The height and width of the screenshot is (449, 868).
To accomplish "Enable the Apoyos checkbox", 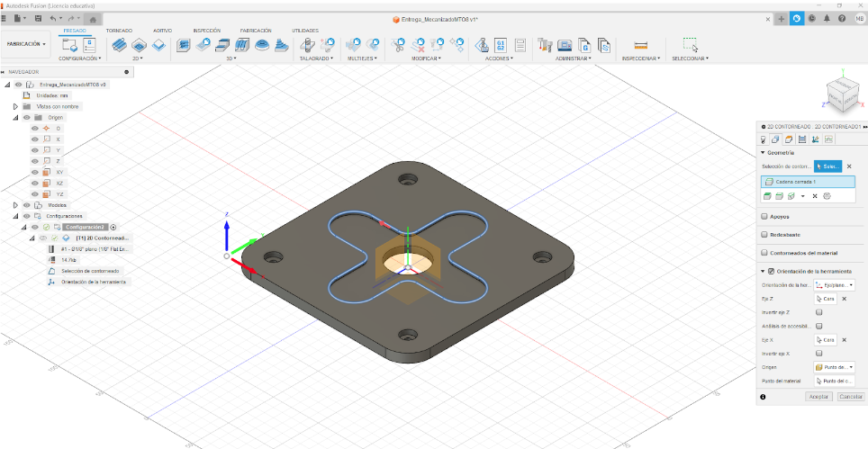I will click(x=764, y=216).
